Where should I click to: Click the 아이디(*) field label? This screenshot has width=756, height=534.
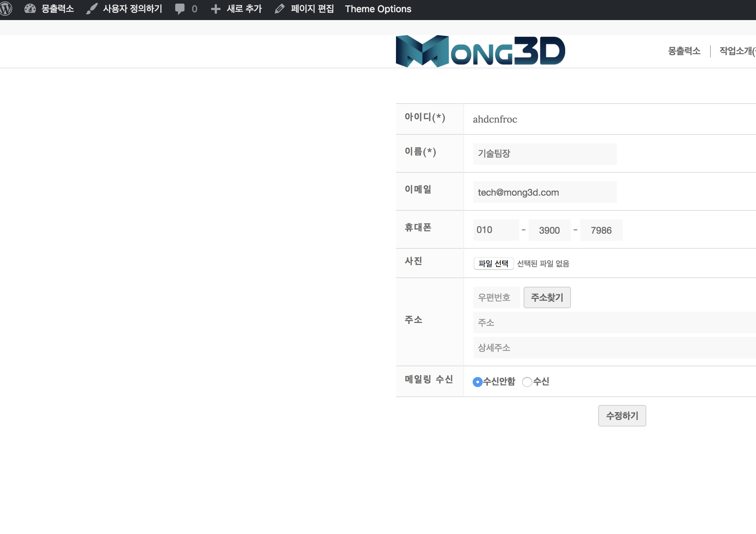tap(425, 117)
